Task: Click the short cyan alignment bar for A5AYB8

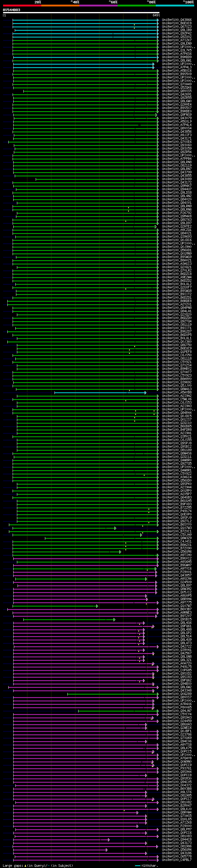Action: [x=100, y=393]
